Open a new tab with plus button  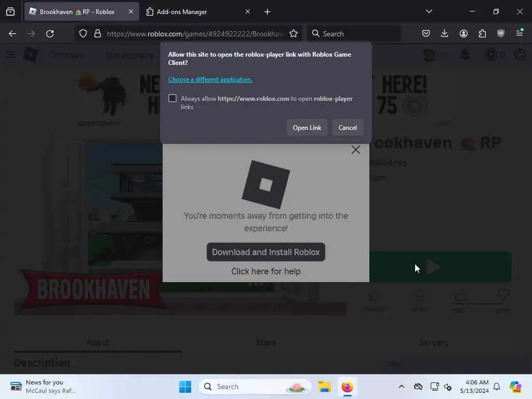(x=267, y=12)
